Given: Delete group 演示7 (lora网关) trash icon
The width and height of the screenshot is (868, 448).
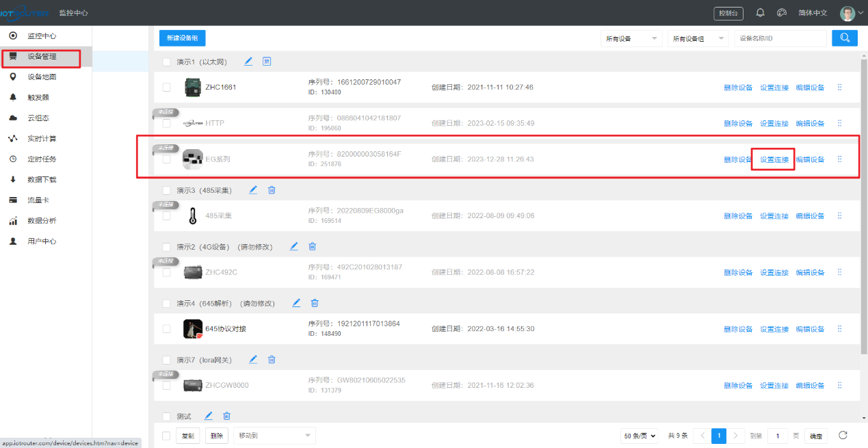Looking at the screenshot, I should coord(272,359).
